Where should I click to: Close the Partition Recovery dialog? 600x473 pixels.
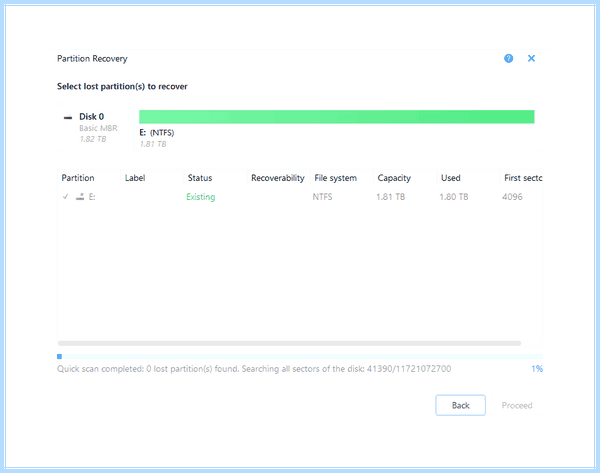(x=531, y=59)
